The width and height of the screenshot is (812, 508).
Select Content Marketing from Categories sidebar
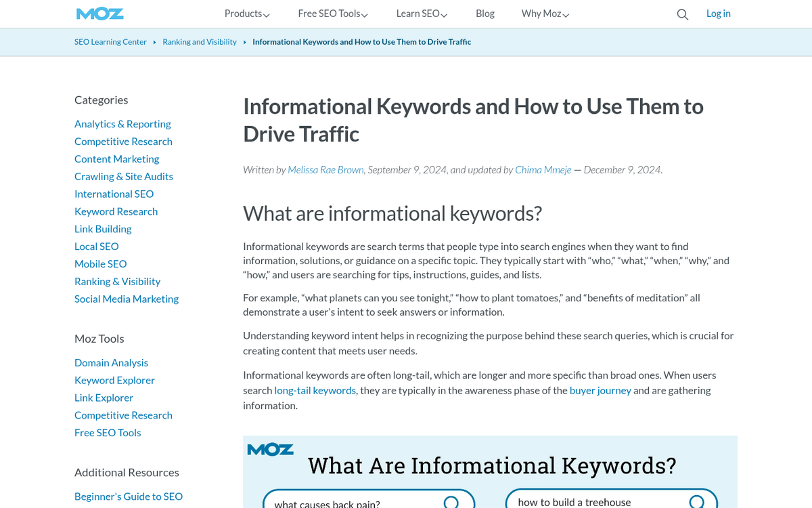(x=116, y=158)
